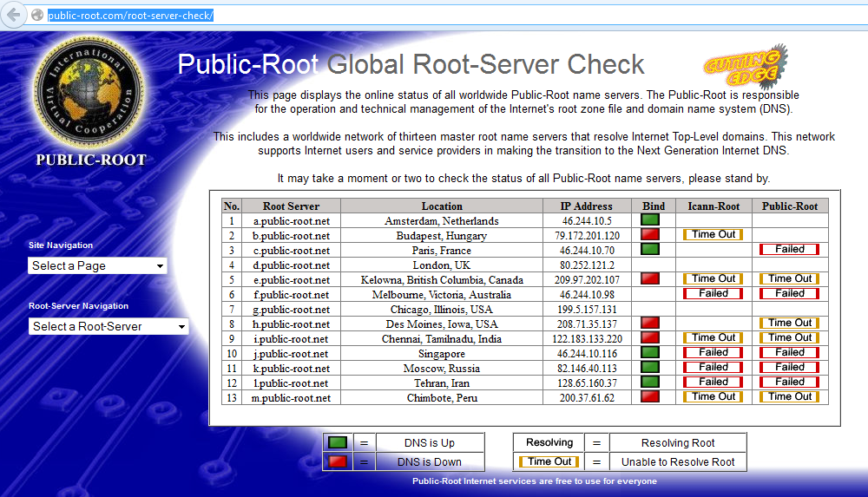Click the browser back arrow button
The width and height of the screenshot is (868, 497).
tap(14, 15)
